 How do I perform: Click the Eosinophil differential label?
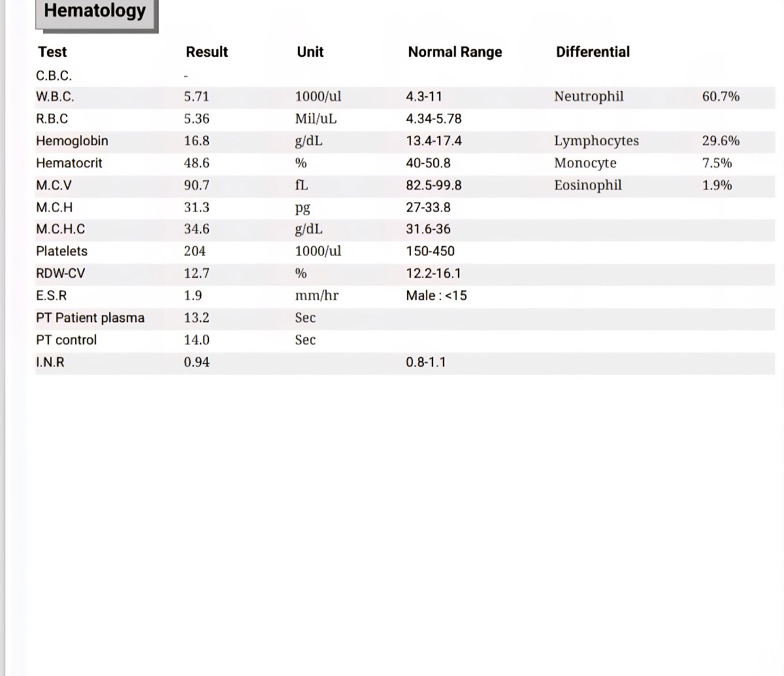pyautogui.click(x=588, y=186)
